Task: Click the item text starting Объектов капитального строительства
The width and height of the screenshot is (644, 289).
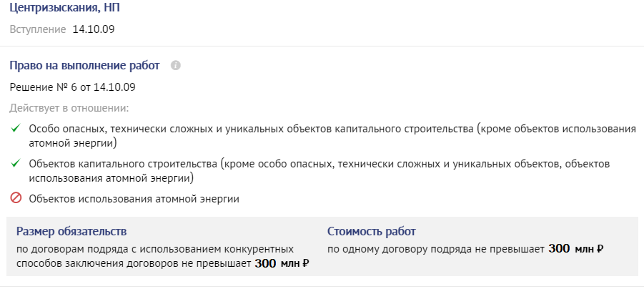Action: [319, 170]
